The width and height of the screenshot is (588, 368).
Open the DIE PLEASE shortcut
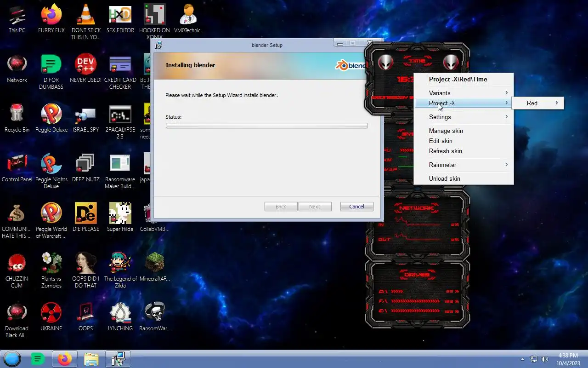tap(86, 217)
